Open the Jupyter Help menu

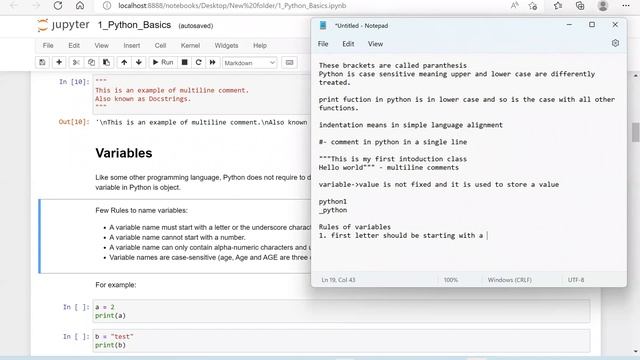click(x=260, y=45)
